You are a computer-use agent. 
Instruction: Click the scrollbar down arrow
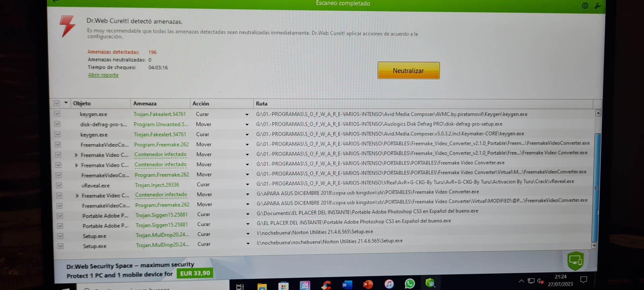594,245
